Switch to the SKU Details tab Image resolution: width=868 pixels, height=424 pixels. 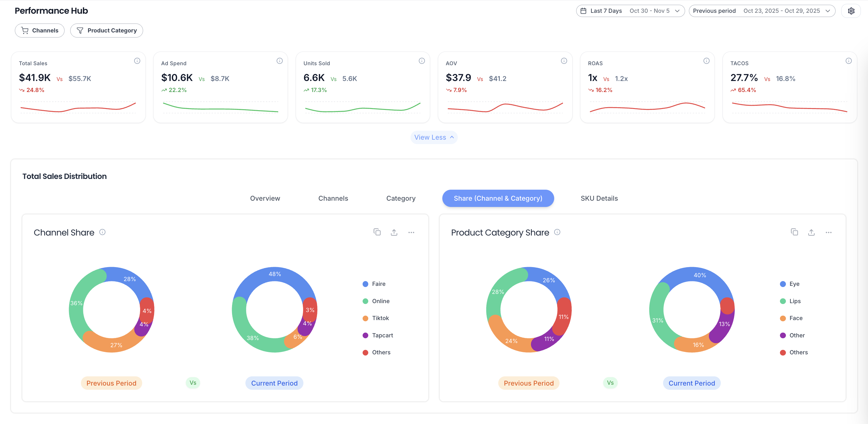pos(599,198)
